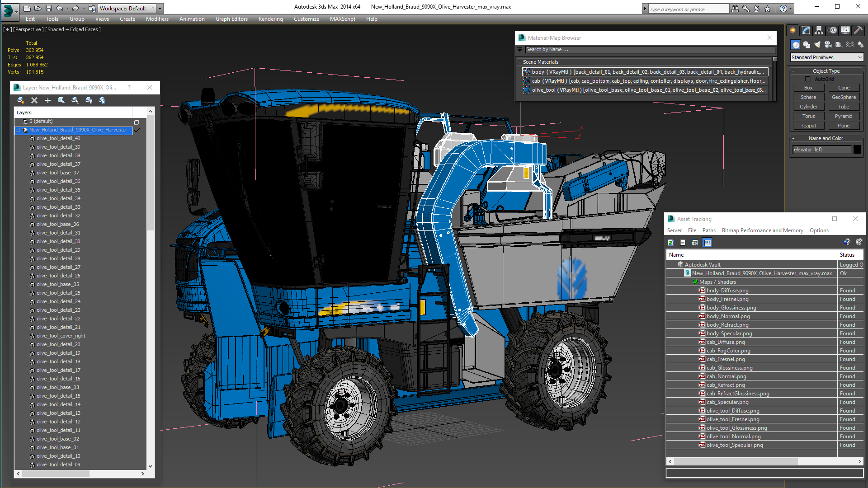Image resolution: width=868 pixels, height=488 pixels.
Task: Click the binoculars search icon
Action: [735, 9]
